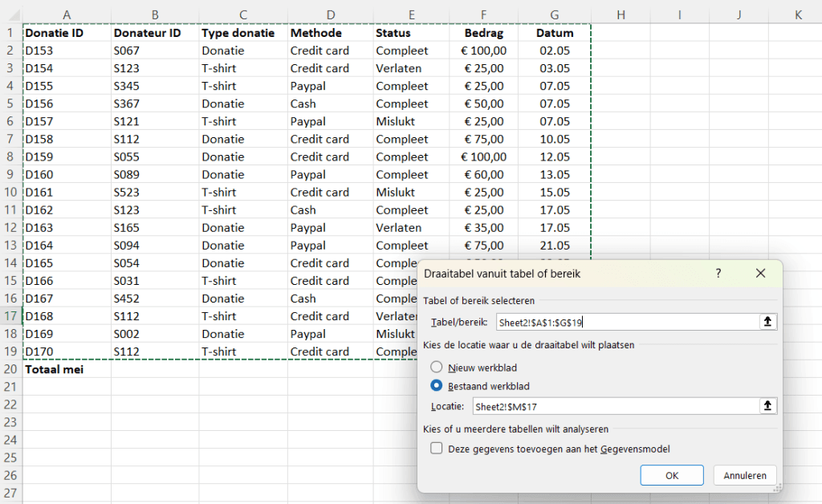Enable the add to Gegevensmodel checkbox
Screen dimensions: 822x504
click(437, 449)
